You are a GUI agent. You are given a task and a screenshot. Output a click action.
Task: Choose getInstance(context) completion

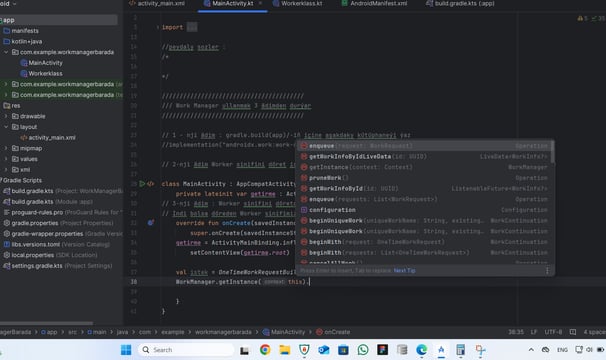point(424,167)
